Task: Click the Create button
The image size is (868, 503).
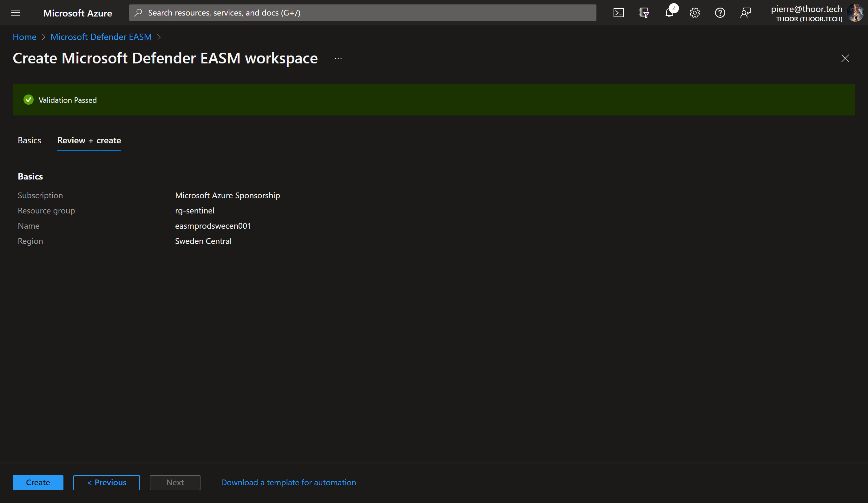Action: coord(38,482)
